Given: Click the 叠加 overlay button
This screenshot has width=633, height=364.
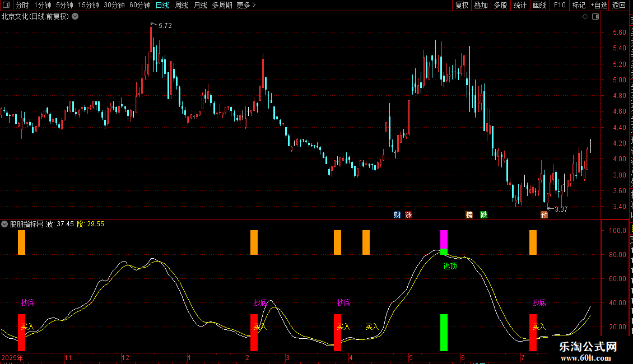Looking at the screenshot, I should [x=481, y=5].
